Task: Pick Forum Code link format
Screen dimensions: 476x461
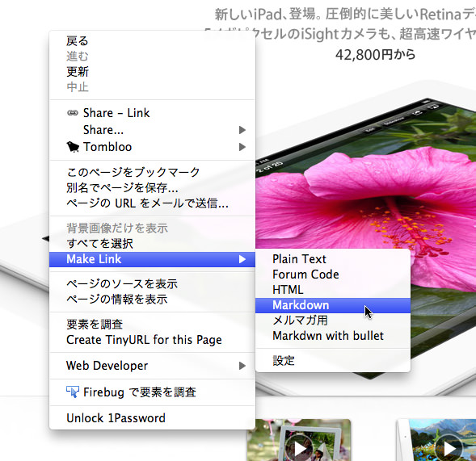Action: (333, 275)
